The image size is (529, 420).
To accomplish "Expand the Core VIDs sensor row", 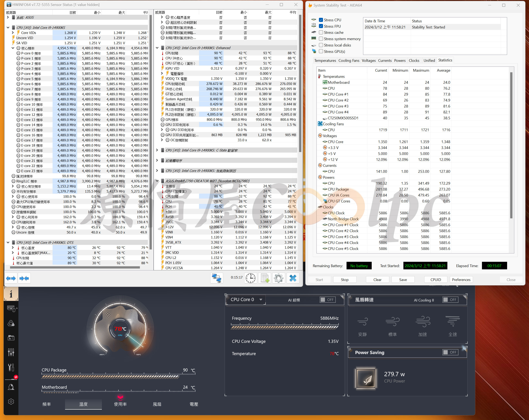I will coord(13,33).
